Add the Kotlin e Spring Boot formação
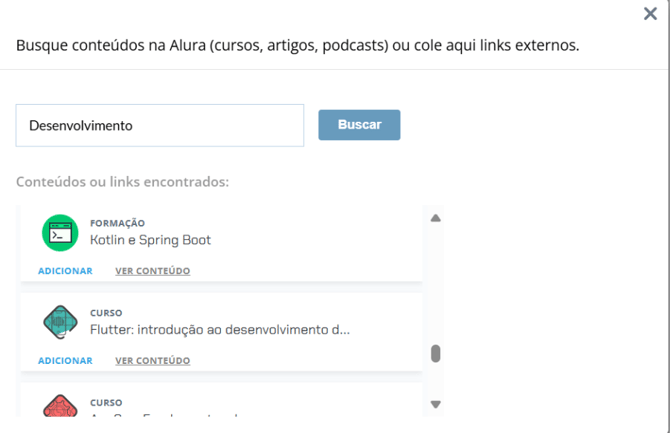670x433 pixels. pyautogui.click(x=65, y=271)
